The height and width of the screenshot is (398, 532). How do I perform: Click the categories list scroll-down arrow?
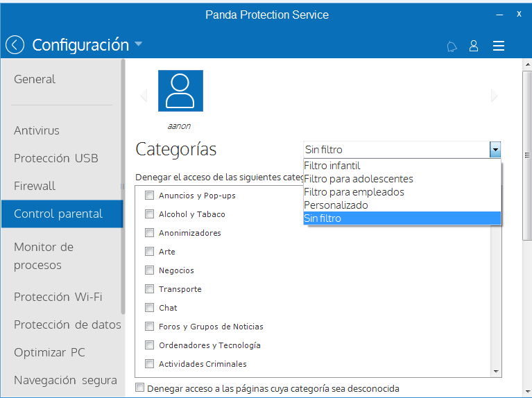coord(496,372)
